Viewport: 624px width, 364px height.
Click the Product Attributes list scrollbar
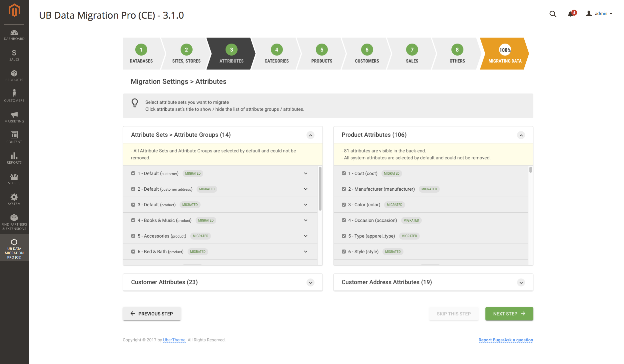(531, 170)
